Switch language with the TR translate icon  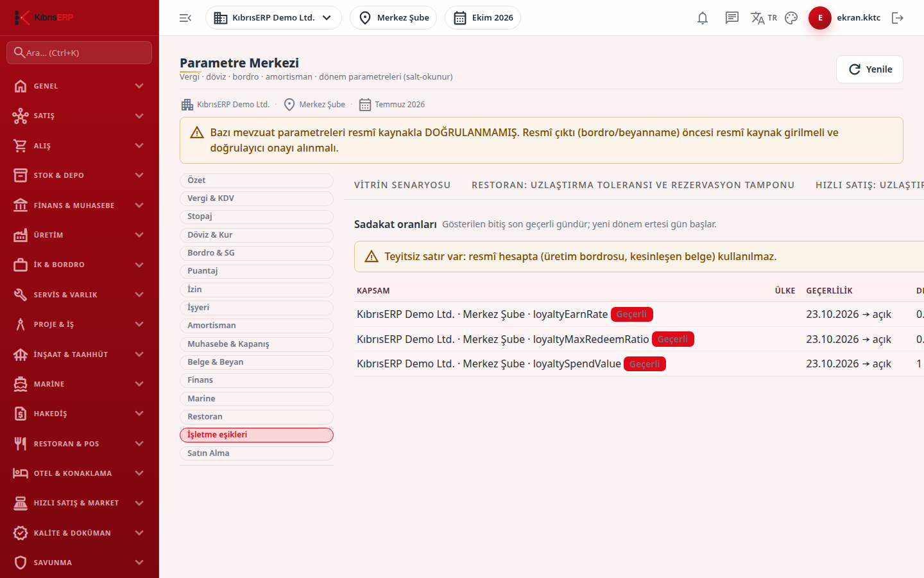click(764, 18)
